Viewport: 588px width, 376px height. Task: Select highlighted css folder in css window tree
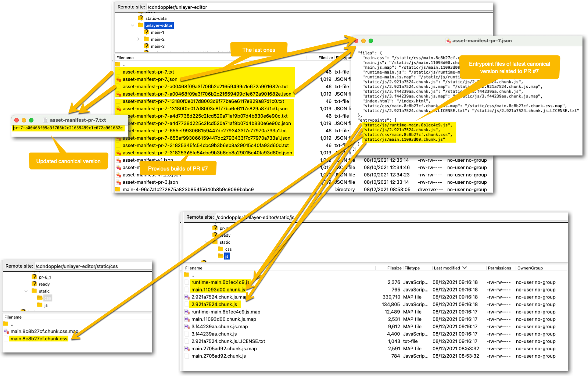point(48,298)
